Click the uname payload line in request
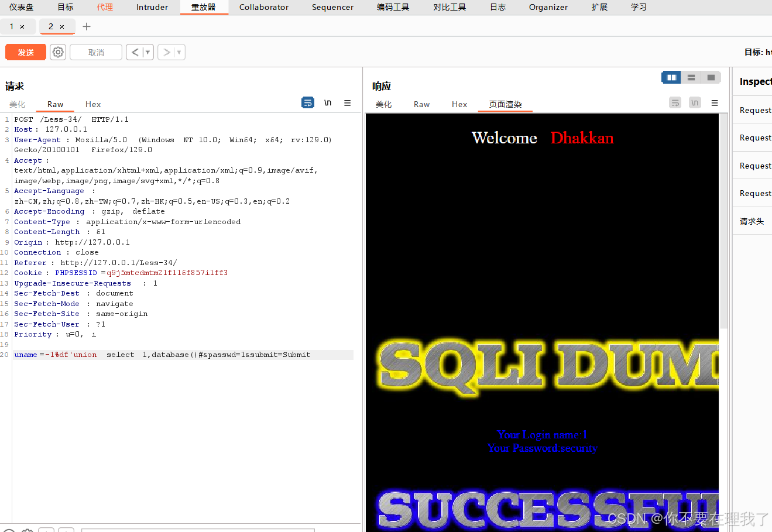772x532 pixels. click(x=183, y=355)
